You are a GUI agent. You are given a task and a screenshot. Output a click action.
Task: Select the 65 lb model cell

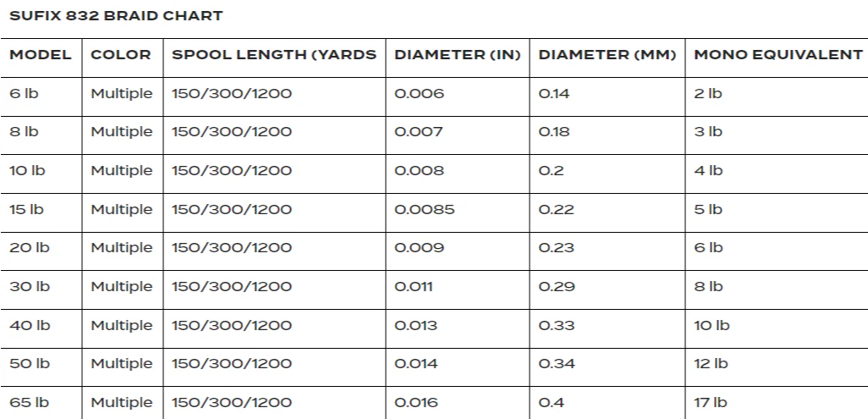tap(29, 402)
